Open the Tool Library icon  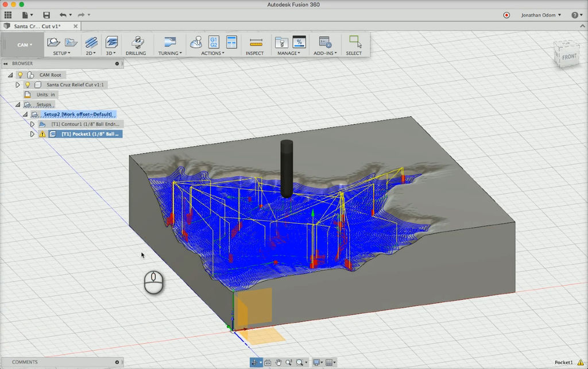281,42
